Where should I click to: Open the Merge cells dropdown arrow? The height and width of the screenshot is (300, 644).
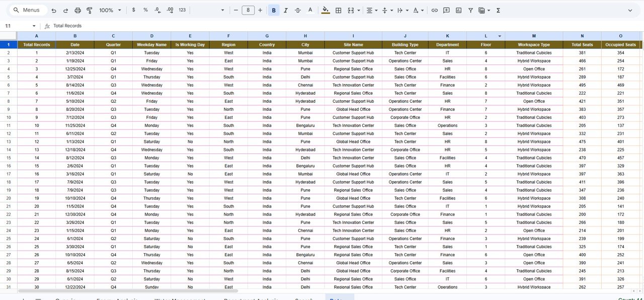(359, 10)
